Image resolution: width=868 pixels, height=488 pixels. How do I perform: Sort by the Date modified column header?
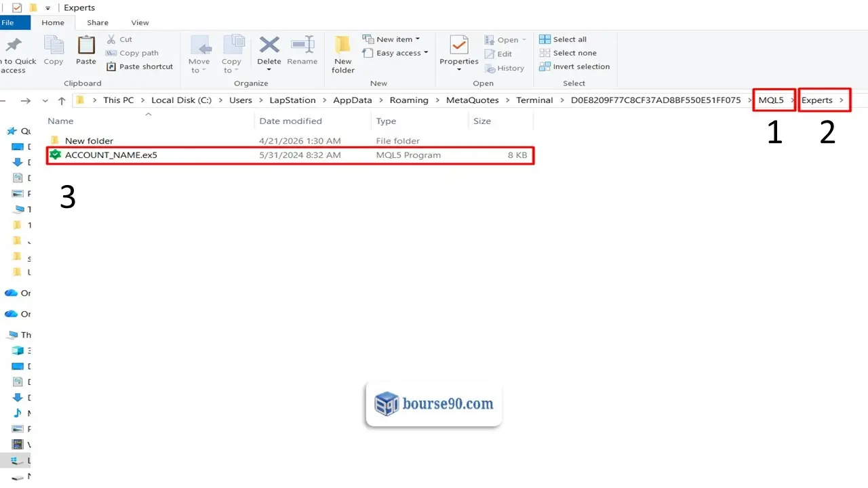[x=290, y=121]
